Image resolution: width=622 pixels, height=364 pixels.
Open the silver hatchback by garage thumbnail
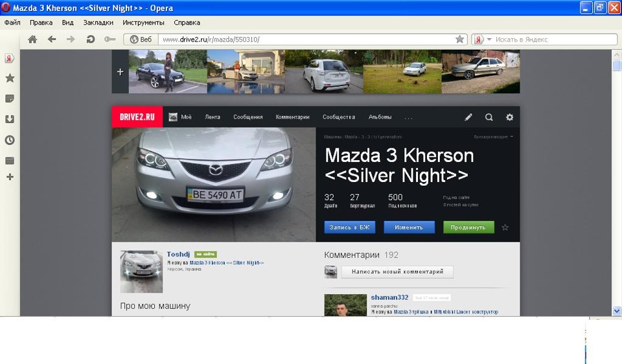point(481,72)
